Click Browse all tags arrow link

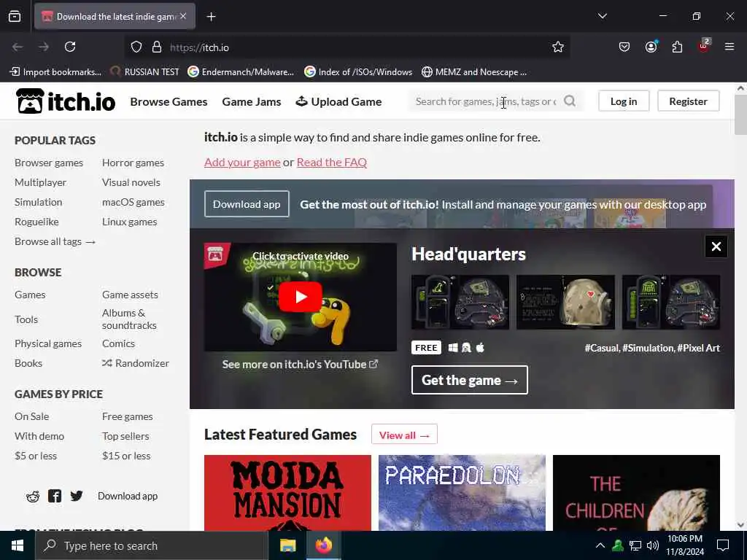pos(55,241)
